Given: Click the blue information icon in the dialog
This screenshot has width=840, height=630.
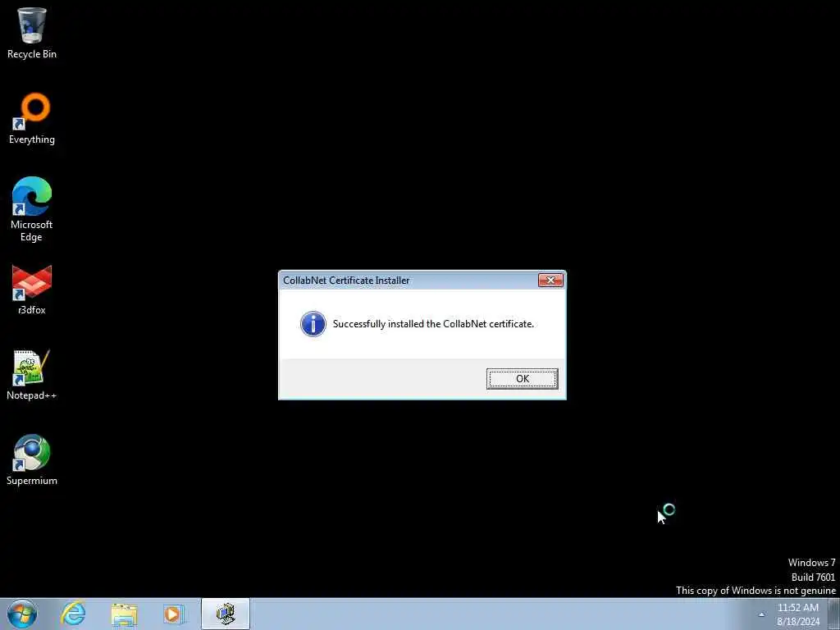Looking at the screenshot, I should tap(313, 324).
